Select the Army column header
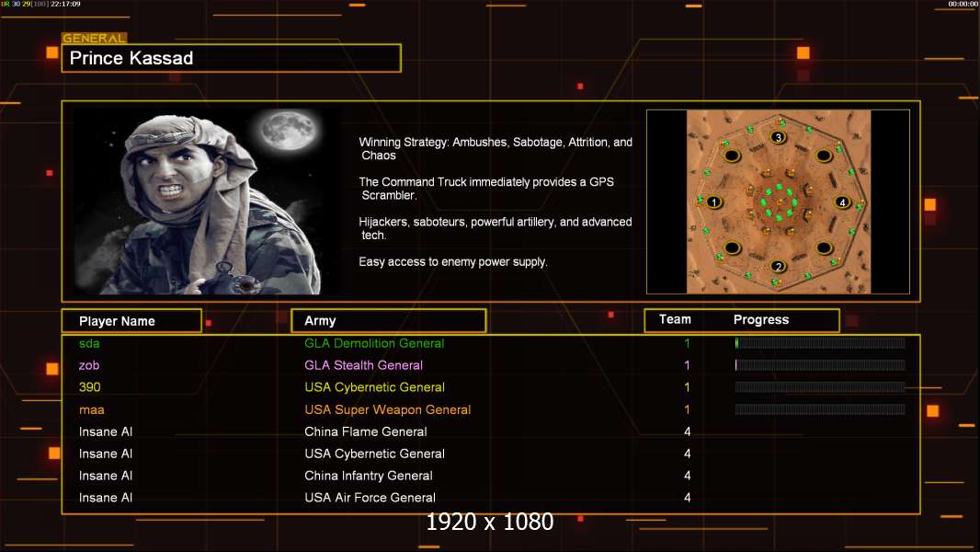This screenshot has height=552, width=980. (x=389, y=321)
